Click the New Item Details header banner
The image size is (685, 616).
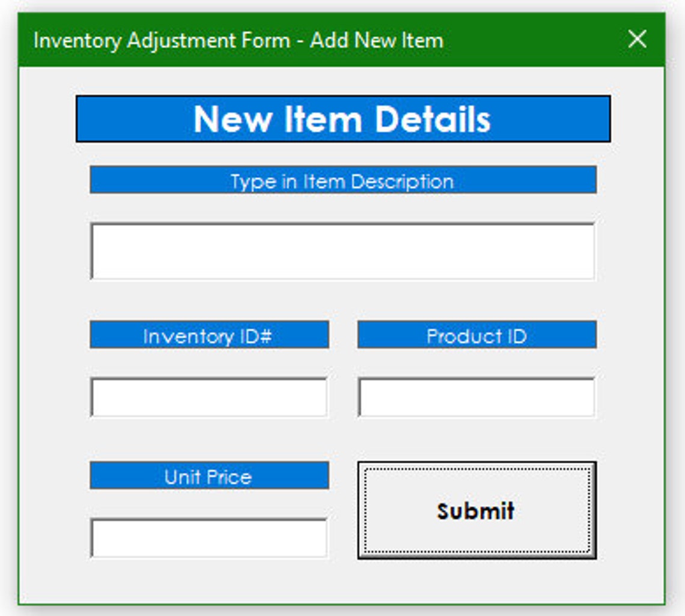click(x=342, y=118)
